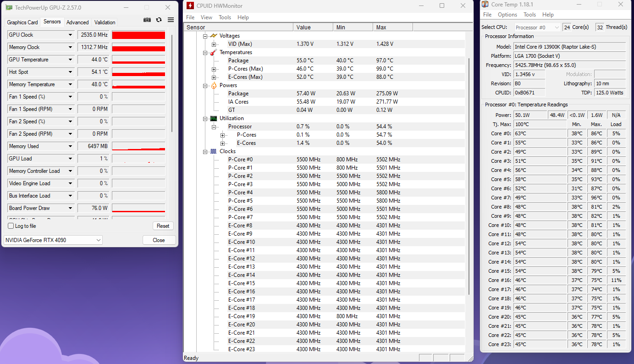Click the GPU-Z refresh icon
This screenshot has width=634, height=364.
click(x=159, y=20)
